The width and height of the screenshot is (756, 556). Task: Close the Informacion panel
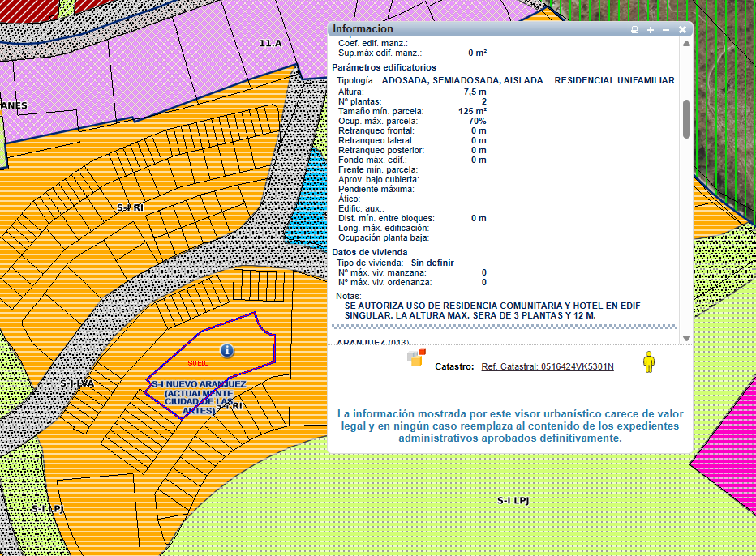[682, 30]
